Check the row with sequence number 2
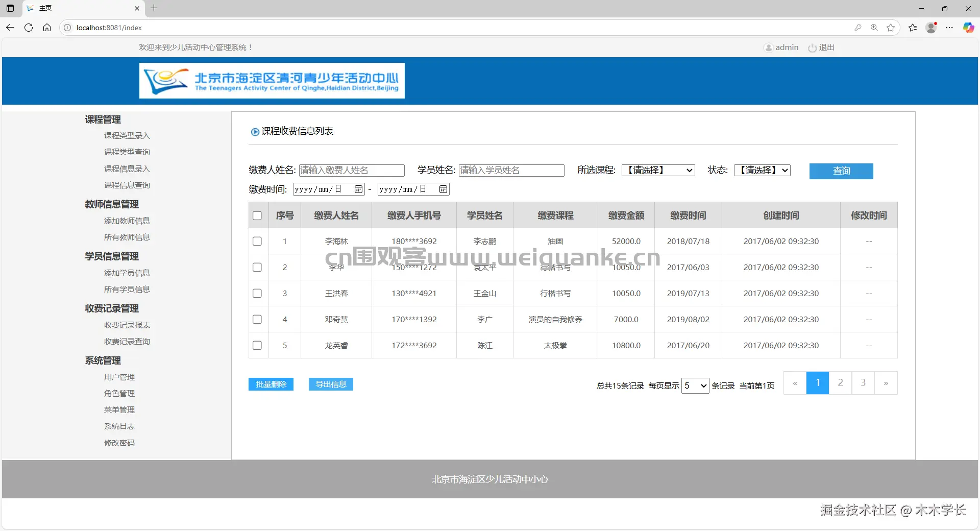 257,267
